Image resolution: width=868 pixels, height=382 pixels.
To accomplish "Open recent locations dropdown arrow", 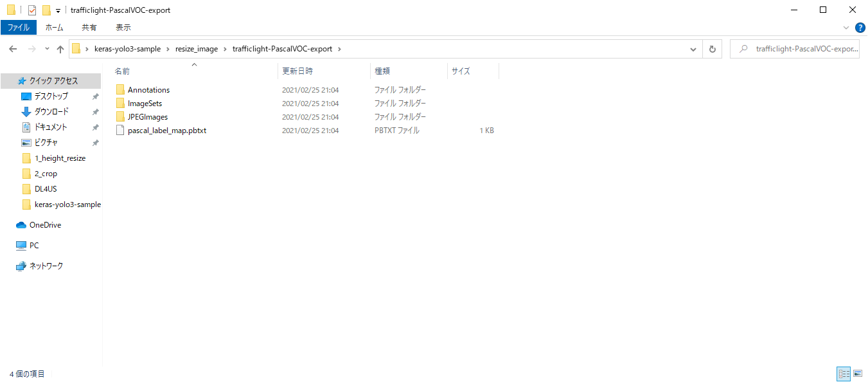I will coord(47,50).
